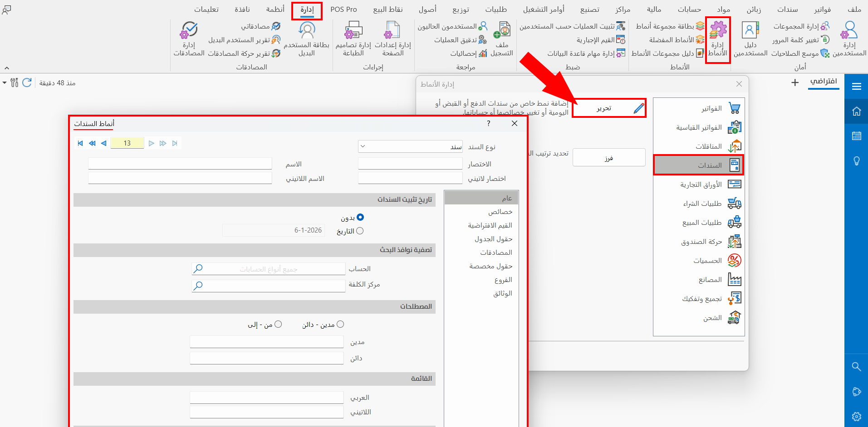868x427 pixels.
Task: Open دليل المستخدمين in ribbon
Action: point(750,40)
